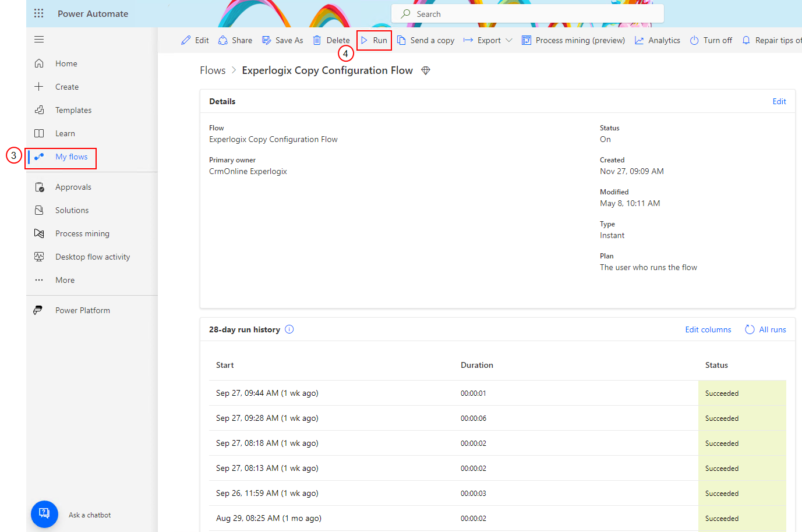This screenshot has width=802, height=532.
Task: Click the Share toolbar icon
Action: [x=223, y=40]
